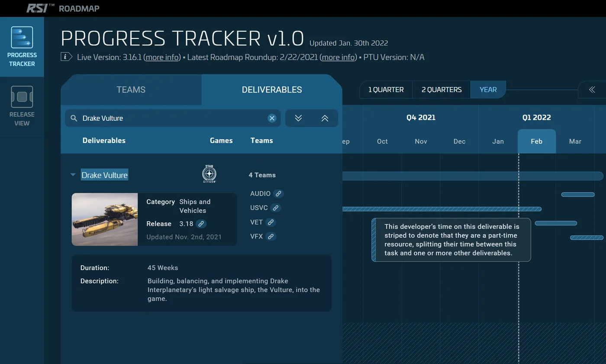Click the PTU Version: N/A text

pos(393,57)
